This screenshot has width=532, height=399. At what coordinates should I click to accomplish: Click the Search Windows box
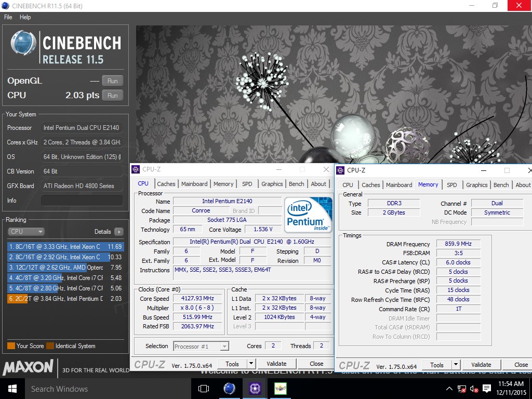[x=109, y=389]
